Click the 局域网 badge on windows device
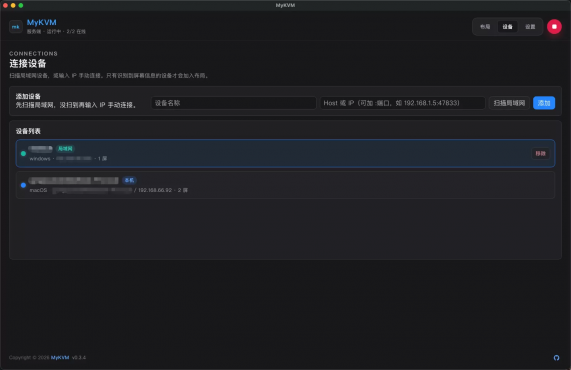Image resolution: width=571 pixels, height=370 pixels. click(x=65, y=149)
